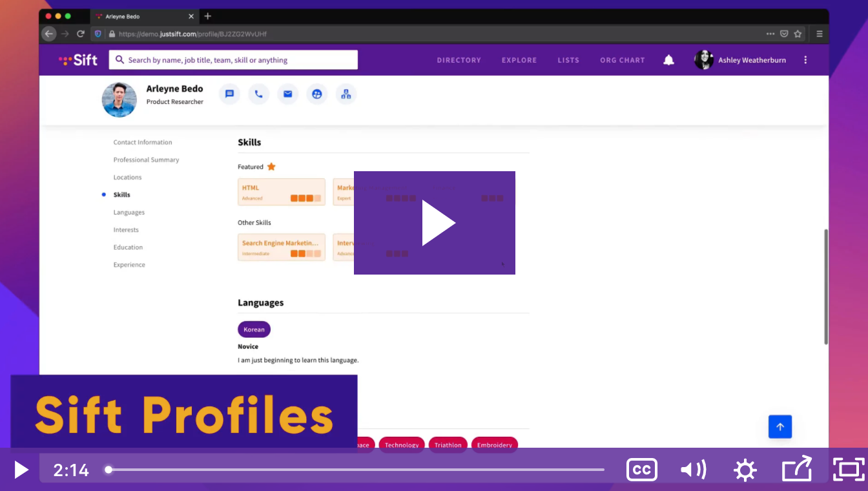This screenshot has height=491, width=868.
Task: Click the browser address bar URL
Action: [x=192, y=34]
